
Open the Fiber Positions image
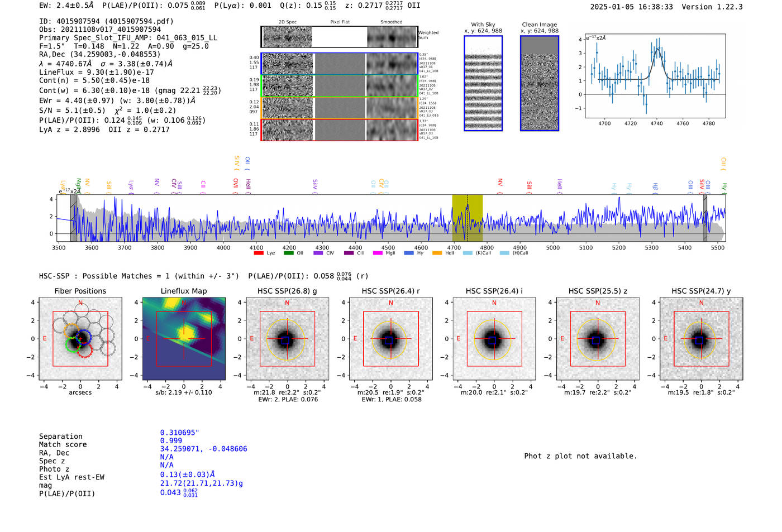80,339
